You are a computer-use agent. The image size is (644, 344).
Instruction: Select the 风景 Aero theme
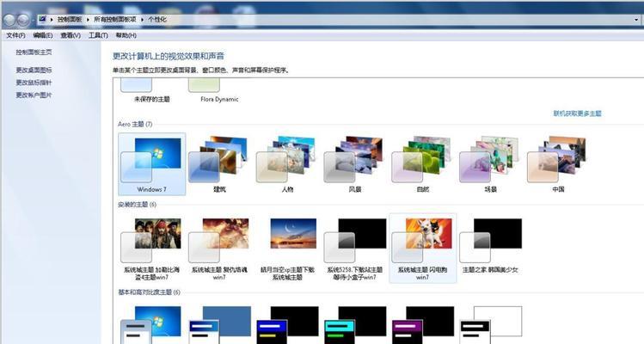[x=355, y=164]
